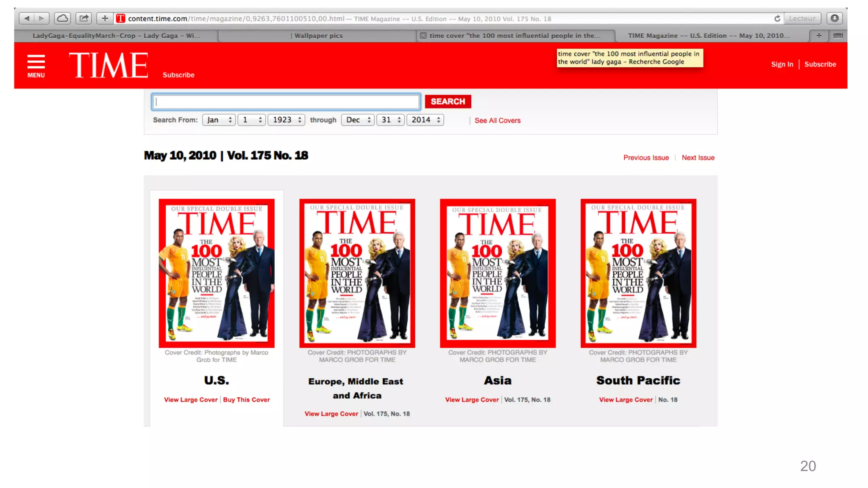868x488 pixels.
Task: Open the downloads icon in toolbar
Action: click(x=834, y=18)
